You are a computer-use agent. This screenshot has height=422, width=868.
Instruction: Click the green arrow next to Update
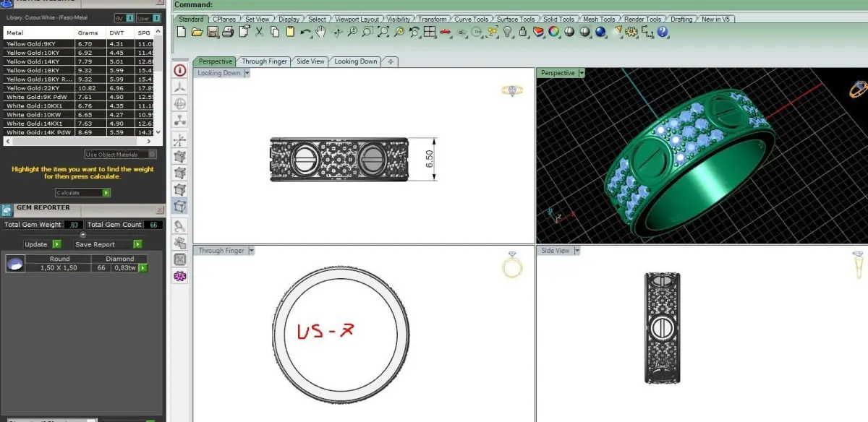(56, 244)
